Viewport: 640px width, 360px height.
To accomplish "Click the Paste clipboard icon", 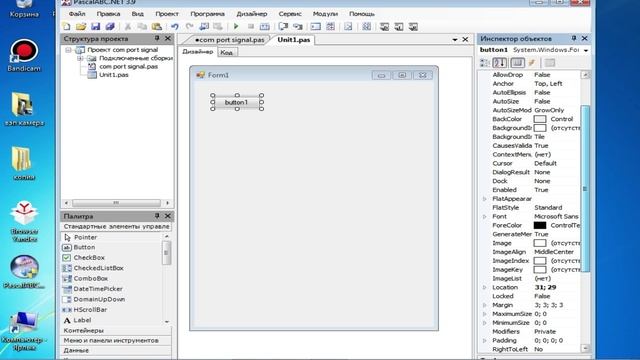I will tap(157, 27).
